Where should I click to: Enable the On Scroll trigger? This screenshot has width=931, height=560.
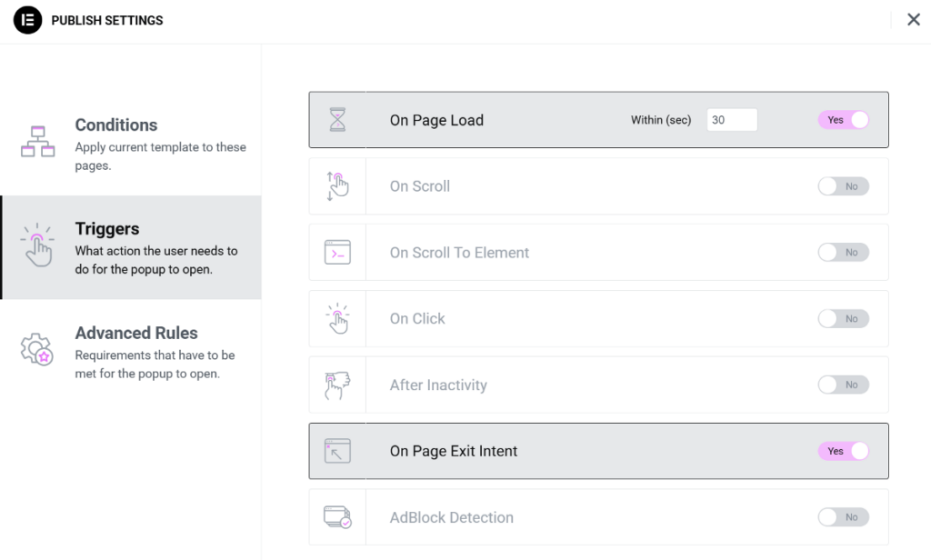(x=843, y=185)
